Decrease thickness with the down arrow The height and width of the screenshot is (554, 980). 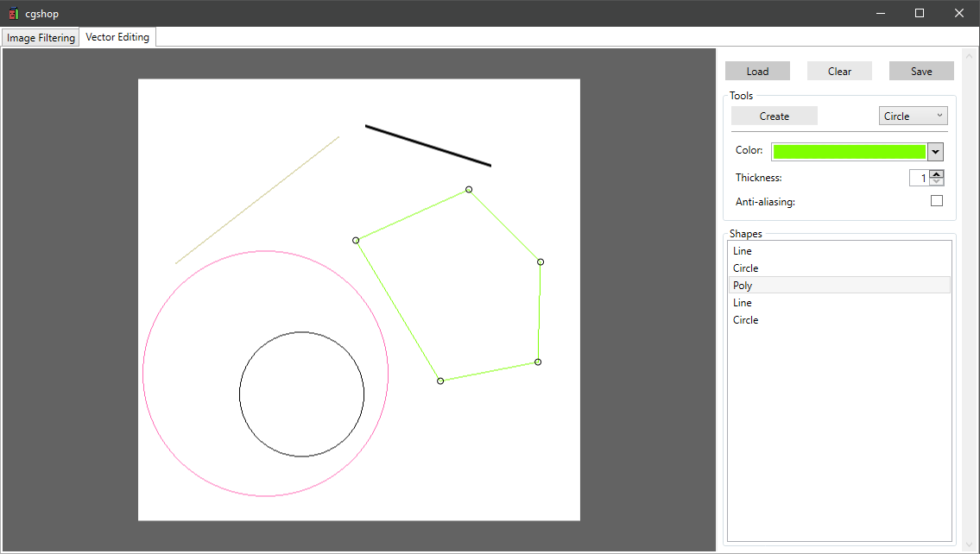[936, 182]
